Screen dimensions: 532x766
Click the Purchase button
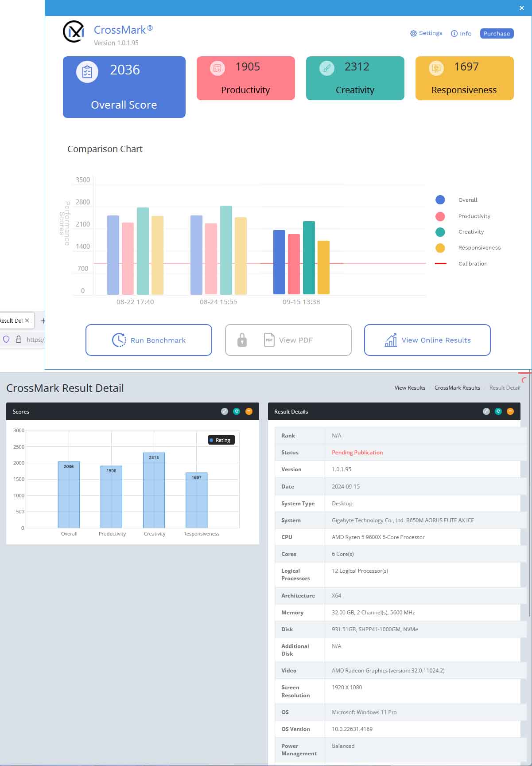[497, 34]
